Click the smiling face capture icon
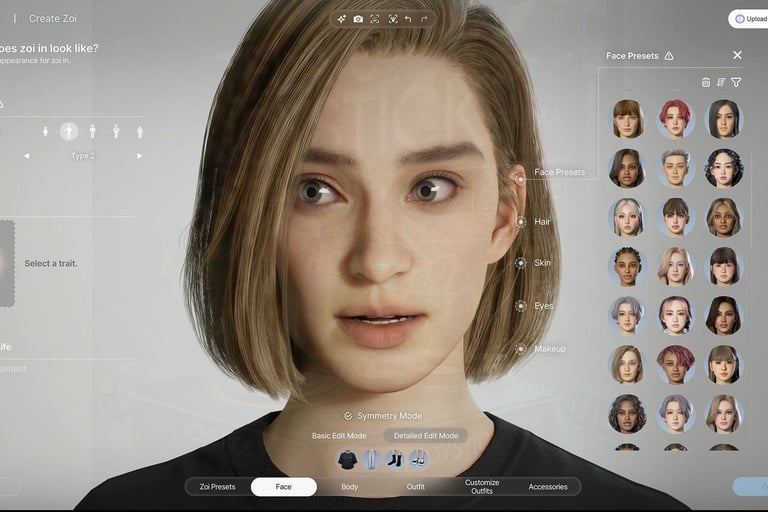Image resolution: width=768 pixels, height=512 pixels. click(x=375, y=19)
